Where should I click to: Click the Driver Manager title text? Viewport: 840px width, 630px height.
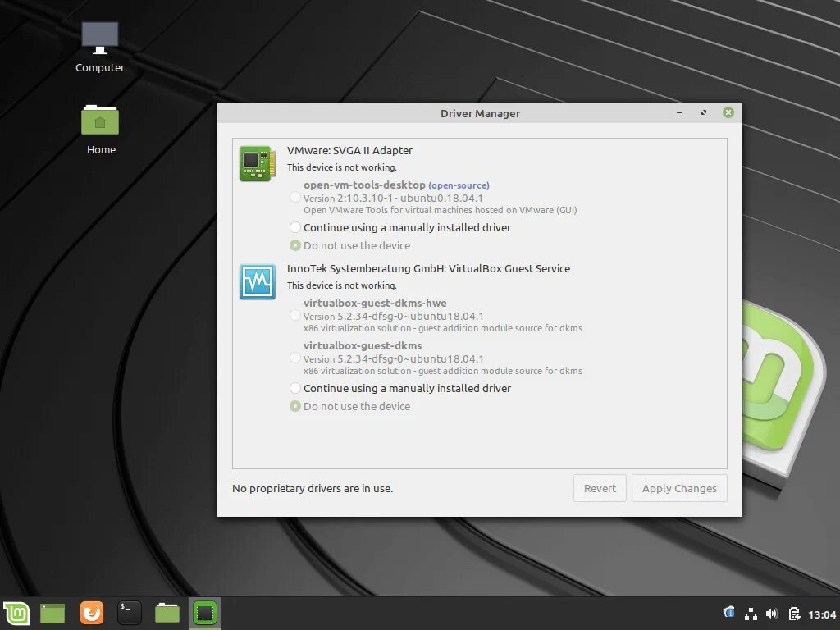click(x=480, y=113)
